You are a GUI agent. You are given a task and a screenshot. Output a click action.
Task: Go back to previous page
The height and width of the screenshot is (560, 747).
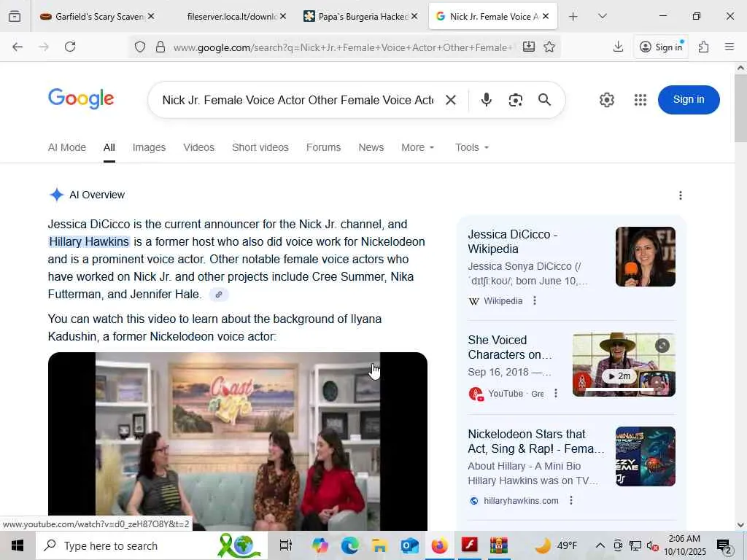[x=18, y=47]
